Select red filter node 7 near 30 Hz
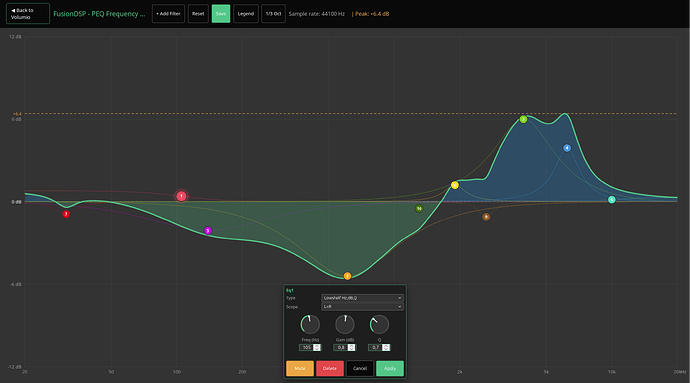This screenshot has height=383, width=690. point(66,214)
